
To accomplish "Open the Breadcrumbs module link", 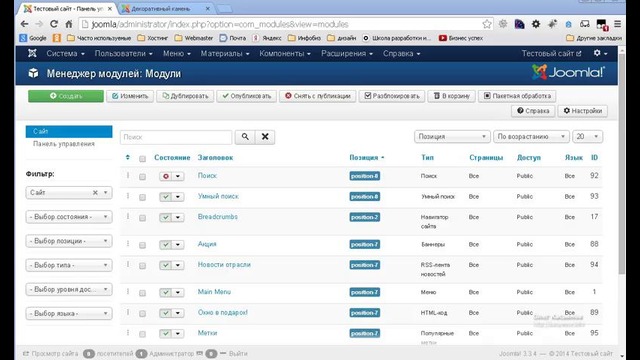I will 218,217.
